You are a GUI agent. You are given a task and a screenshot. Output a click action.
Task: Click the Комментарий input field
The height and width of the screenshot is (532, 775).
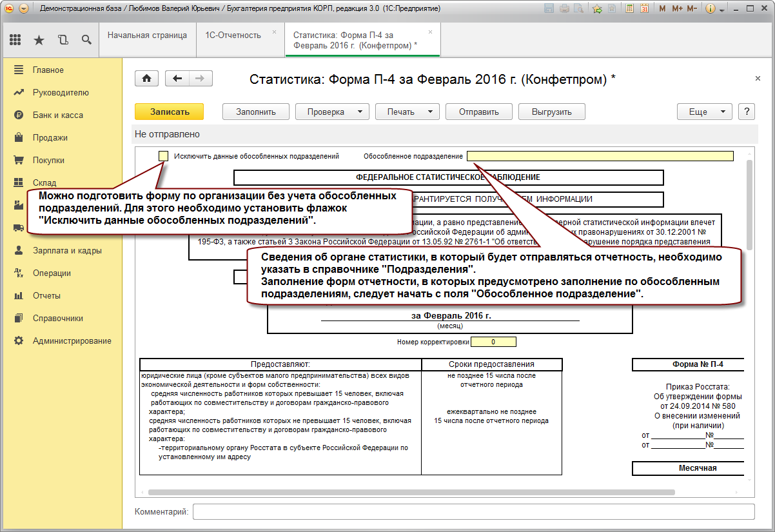point(473,511)
